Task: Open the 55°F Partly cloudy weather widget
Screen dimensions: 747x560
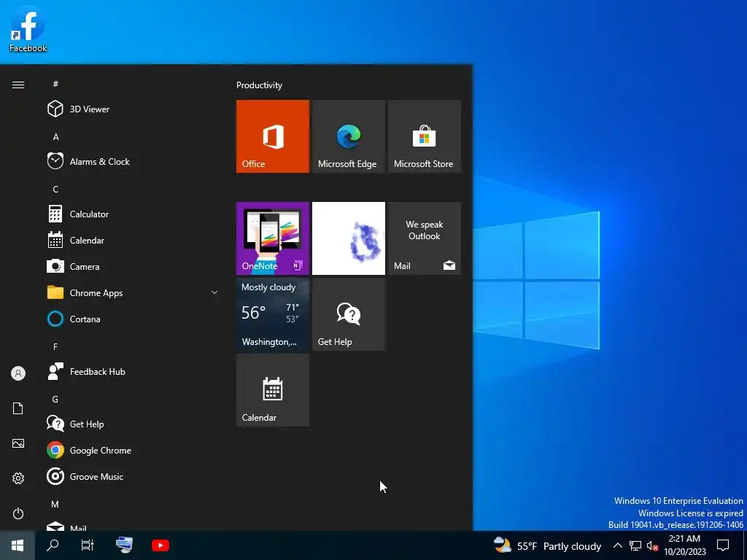Action: pos(547,545)
